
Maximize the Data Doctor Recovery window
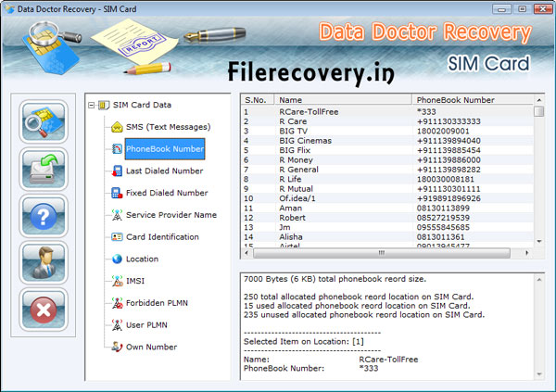pyautogui.click(x=522, y=9)
